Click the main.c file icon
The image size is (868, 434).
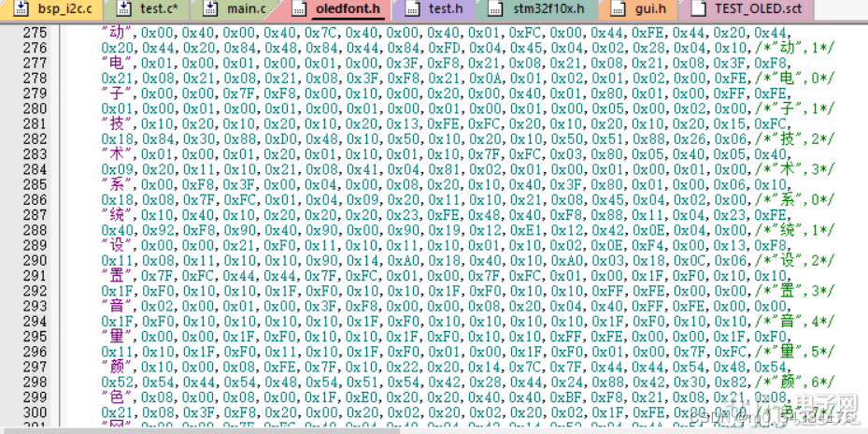pos(211,8)
